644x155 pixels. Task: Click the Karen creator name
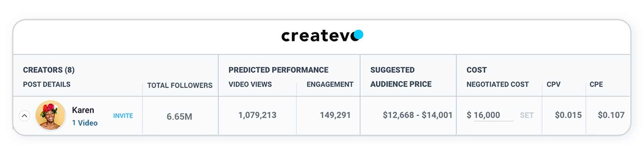[x=83, y=110]
